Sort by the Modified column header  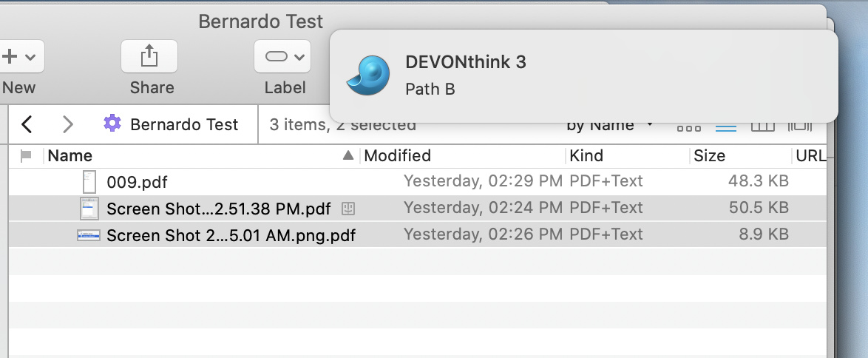pos(398,156)
